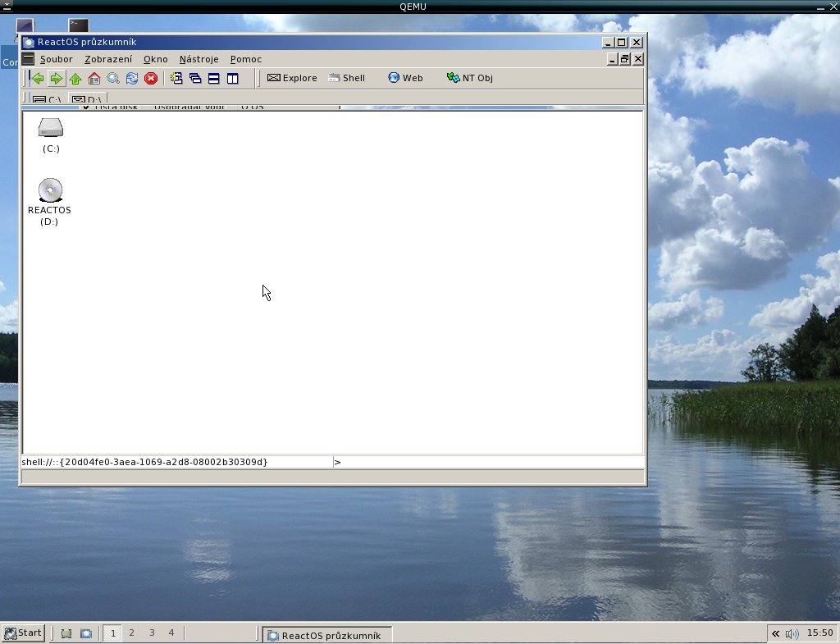
Task: Go back with the green left arrow
Action: point(38,78)
